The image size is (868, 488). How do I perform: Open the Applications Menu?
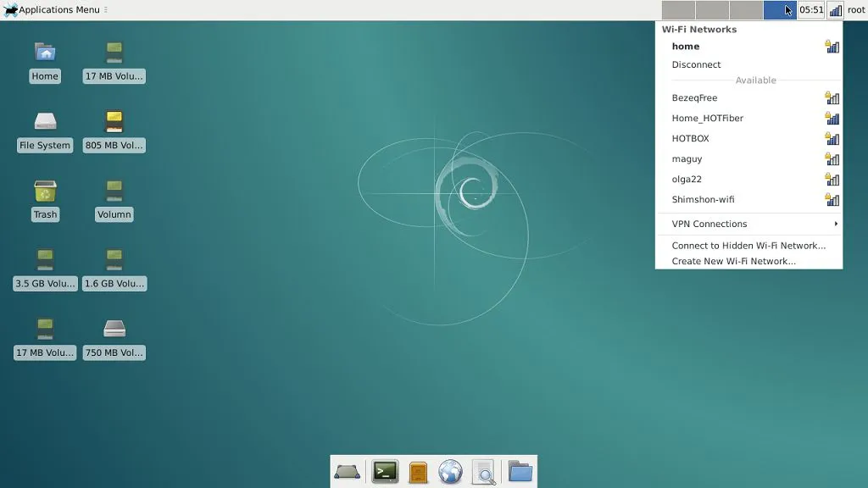(x=53, y=10)
